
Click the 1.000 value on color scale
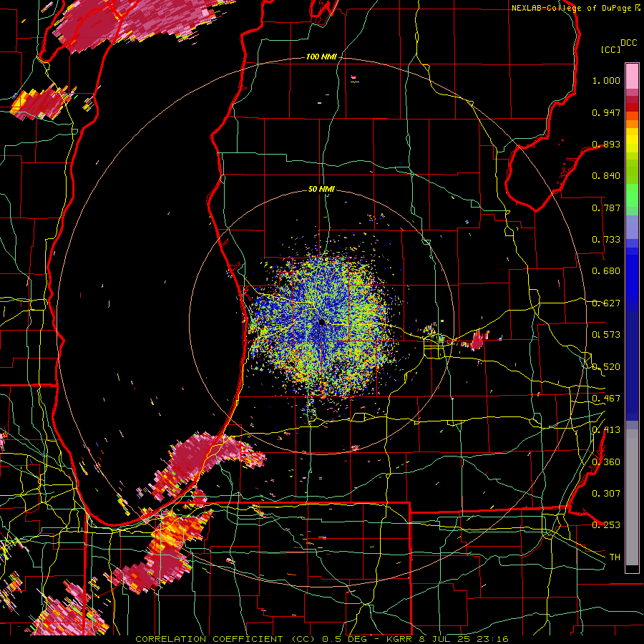606,80
